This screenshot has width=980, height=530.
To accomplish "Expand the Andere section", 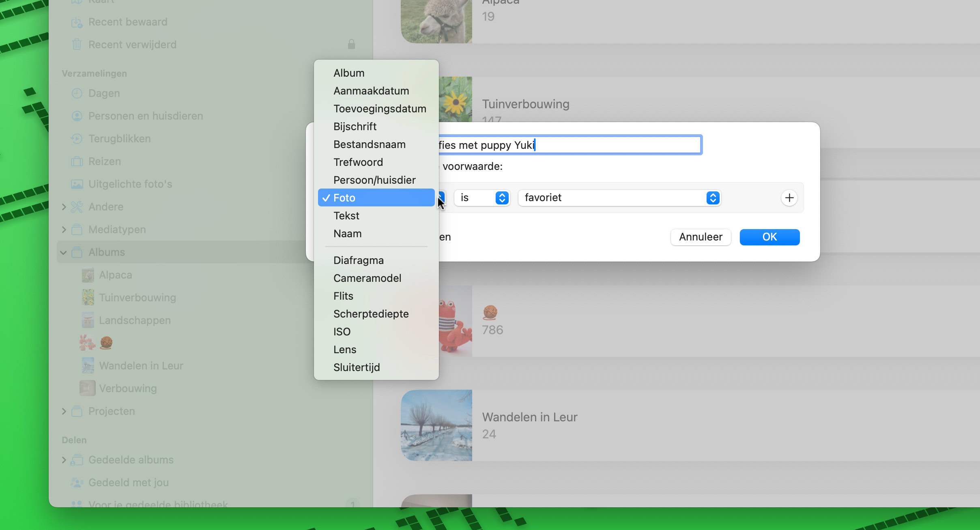I will 64,207.
